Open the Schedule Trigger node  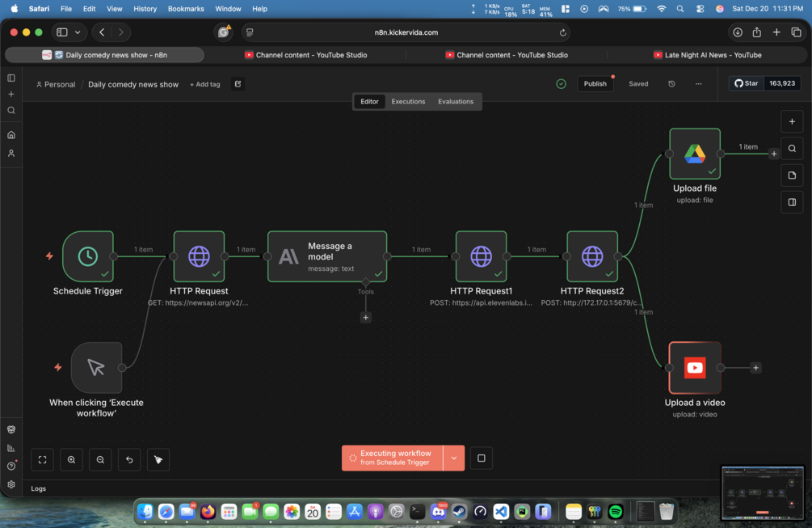[x=88, y=256]
